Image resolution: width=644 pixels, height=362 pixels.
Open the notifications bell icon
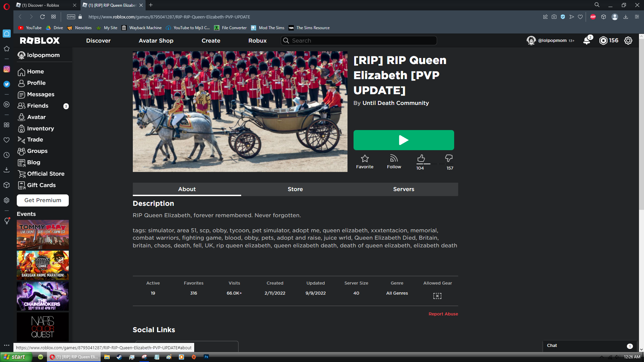pyautogui.click(x=587, y=41)
